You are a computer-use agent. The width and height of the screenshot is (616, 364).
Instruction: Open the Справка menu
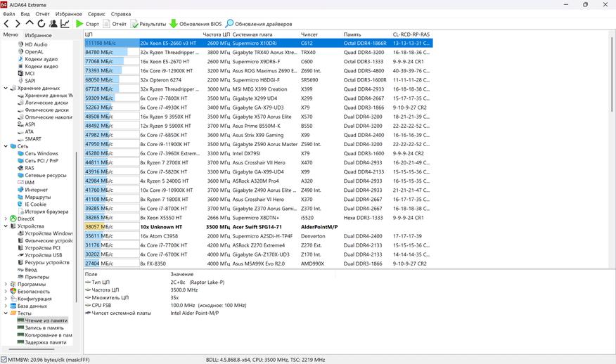pos(121,14)
